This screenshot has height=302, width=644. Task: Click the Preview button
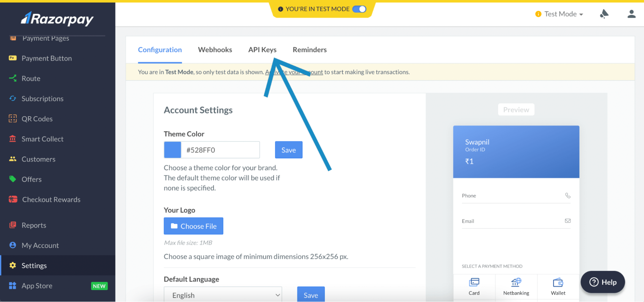pos(516,109)
